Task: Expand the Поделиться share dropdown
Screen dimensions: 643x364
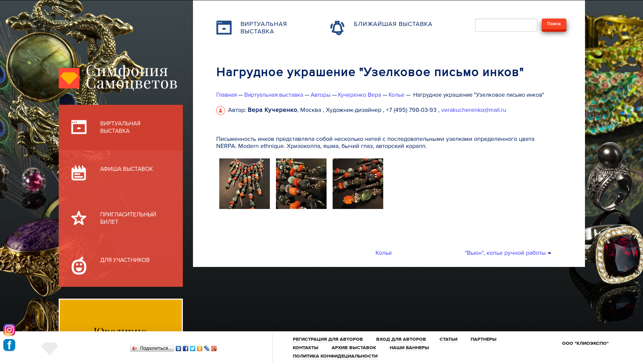Action: 152,348
